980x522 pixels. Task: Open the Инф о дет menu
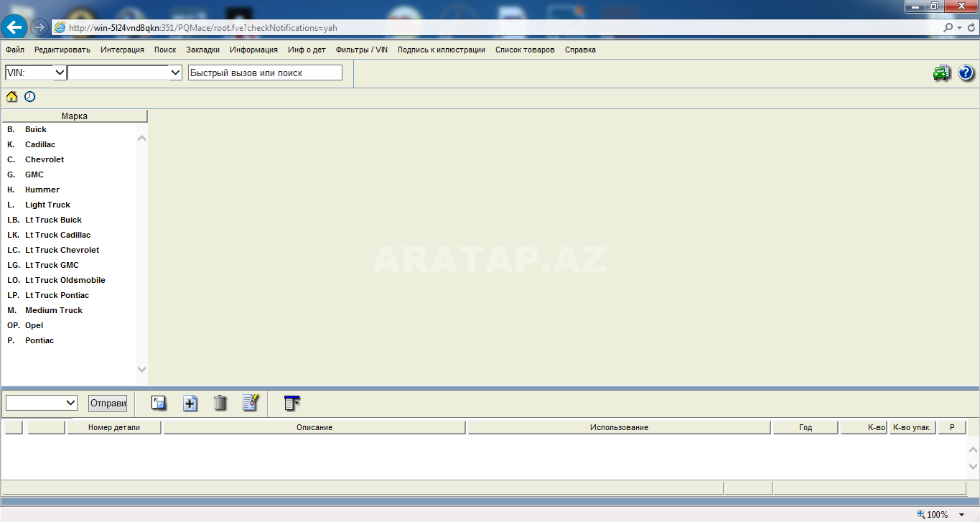(307, 50)
